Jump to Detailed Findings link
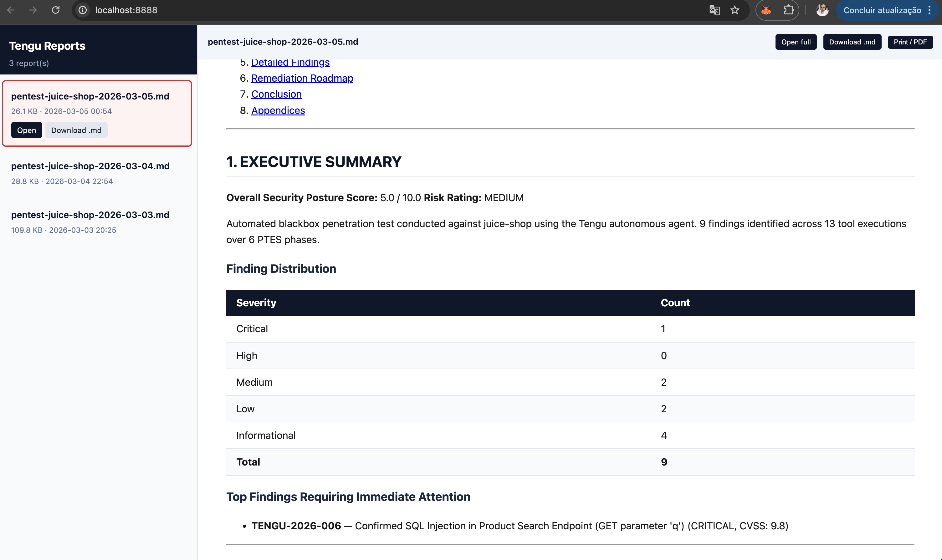 pos(290,62)
